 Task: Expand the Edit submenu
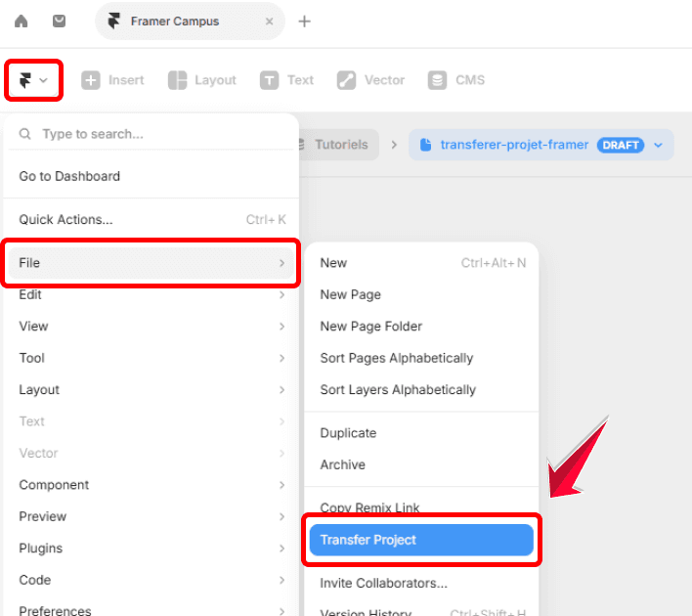click(x=151, y=294)
